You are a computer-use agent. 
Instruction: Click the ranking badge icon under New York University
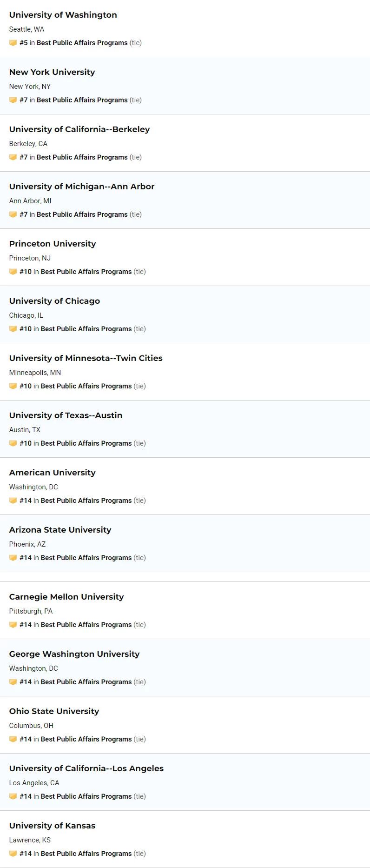pyautogui.click(x=13, y=100)
